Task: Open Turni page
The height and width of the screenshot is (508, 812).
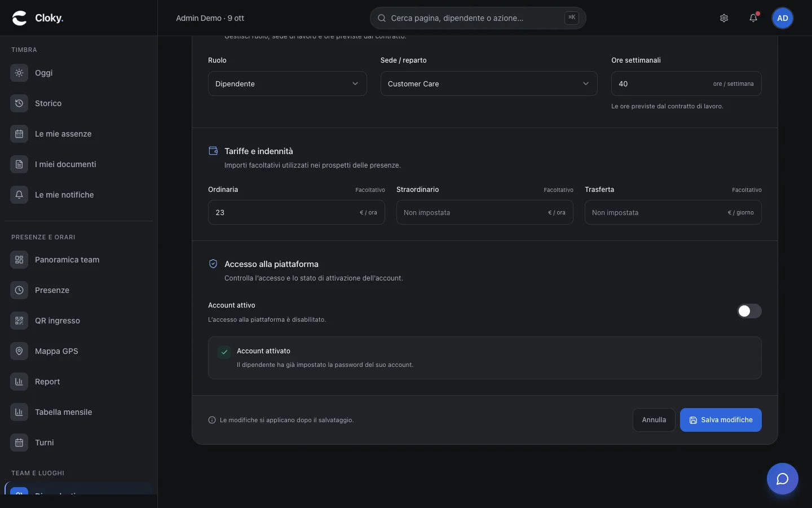Action: tap(78, 443)
